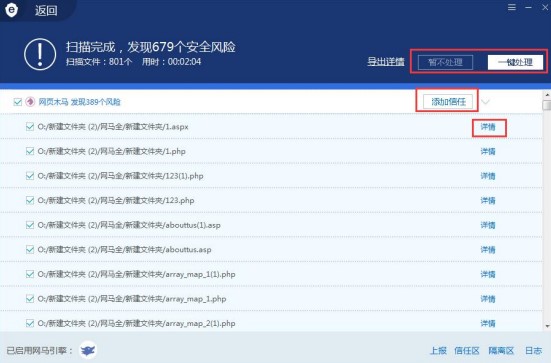Uncheck the 1.php file checkbox

pyautogui.click(x=30, y=151)
